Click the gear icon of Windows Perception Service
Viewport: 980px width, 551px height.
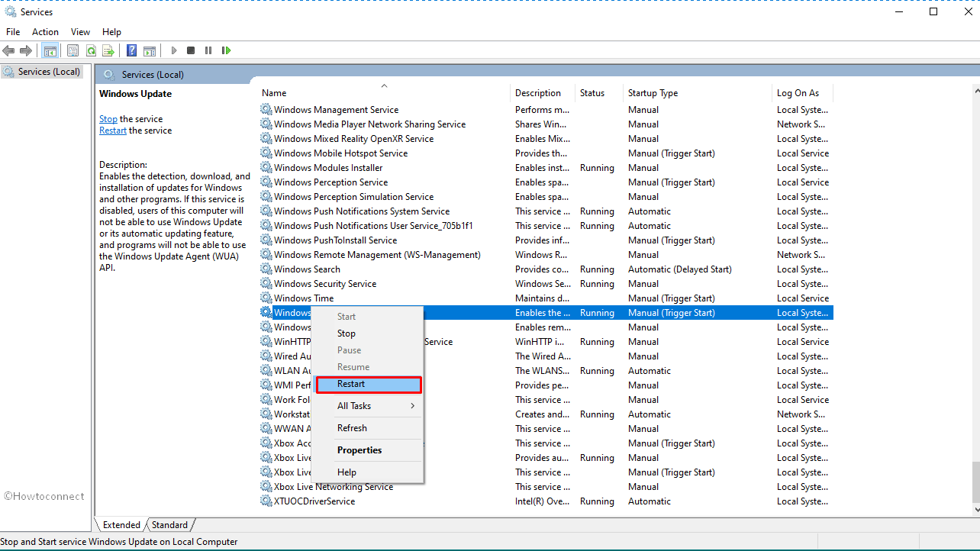tap(266, 182)
